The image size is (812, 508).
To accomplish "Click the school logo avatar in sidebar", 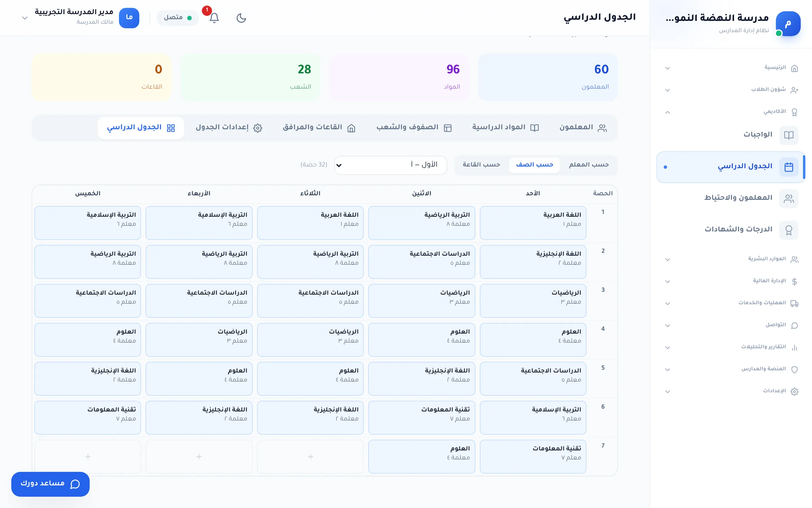I will click(x=788, y=23).
